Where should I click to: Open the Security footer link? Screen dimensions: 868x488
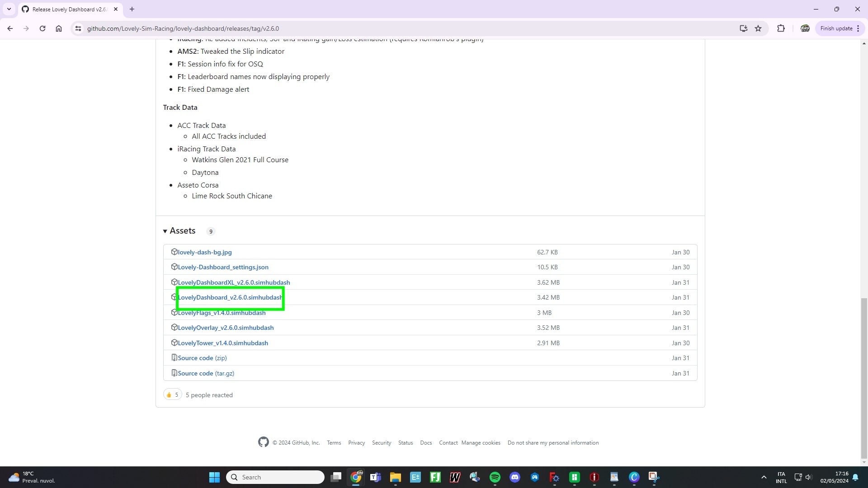click(x=382, y=443)
